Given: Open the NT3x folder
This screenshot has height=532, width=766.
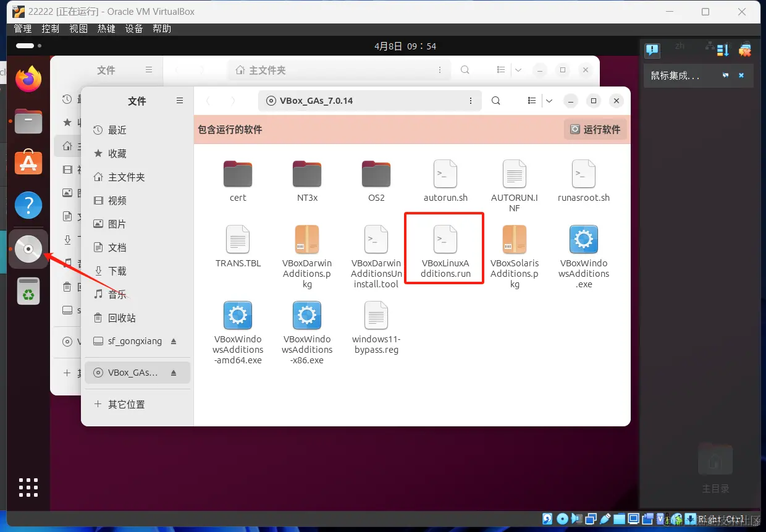Looking at the screenshot, I should [x=307, y=181].
